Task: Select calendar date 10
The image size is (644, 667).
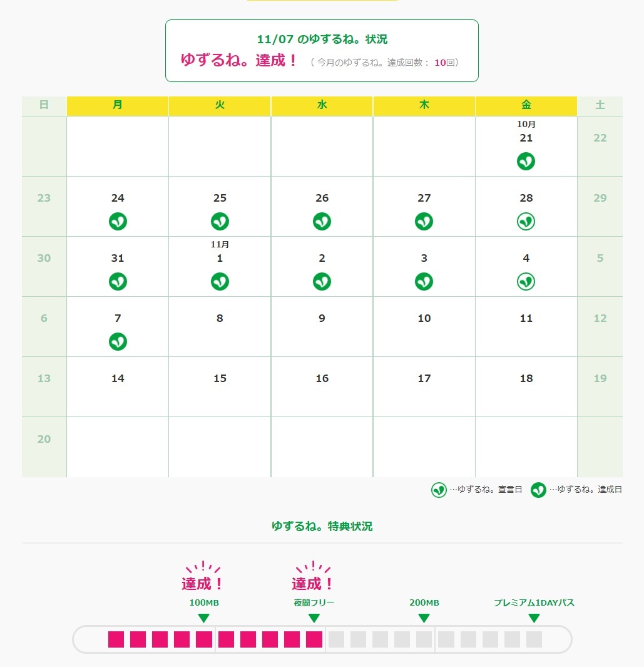Action: [424, 318]
